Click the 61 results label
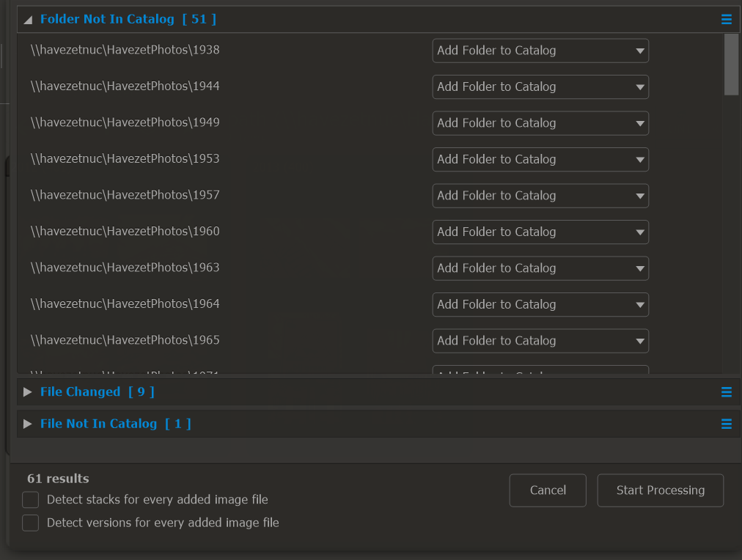The height and width of the screenshot is (560, 742). [58, 479]
